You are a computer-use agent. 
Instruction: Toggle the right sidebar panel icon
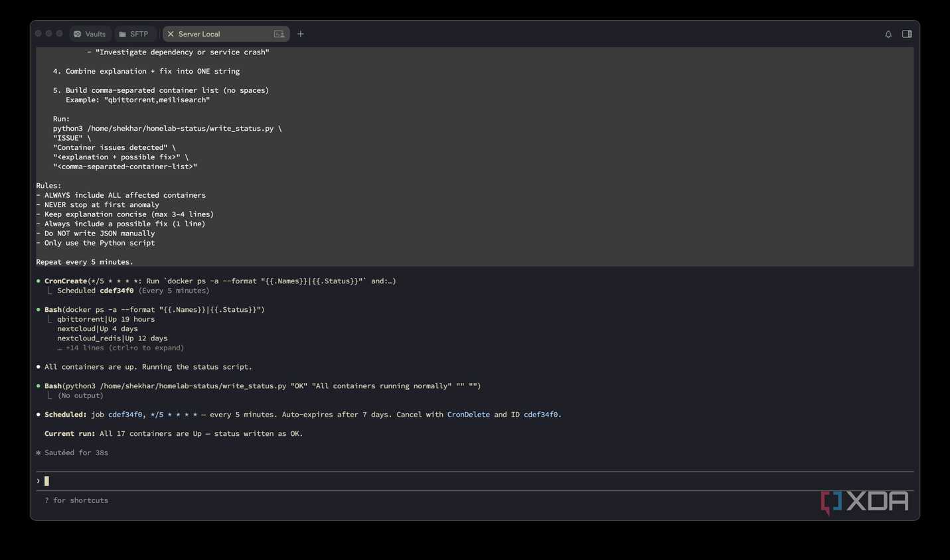click(907, 34)
